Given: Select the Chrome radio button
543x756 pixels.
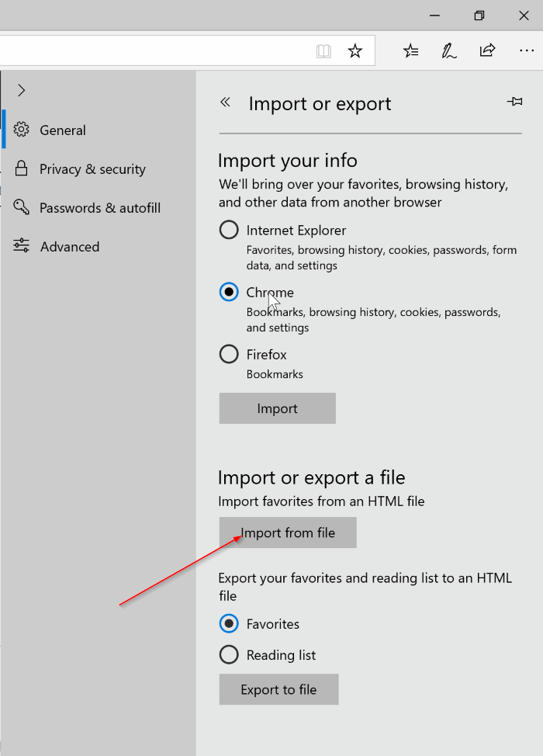Looking at the screenshot, I should (x=229, y=292).
